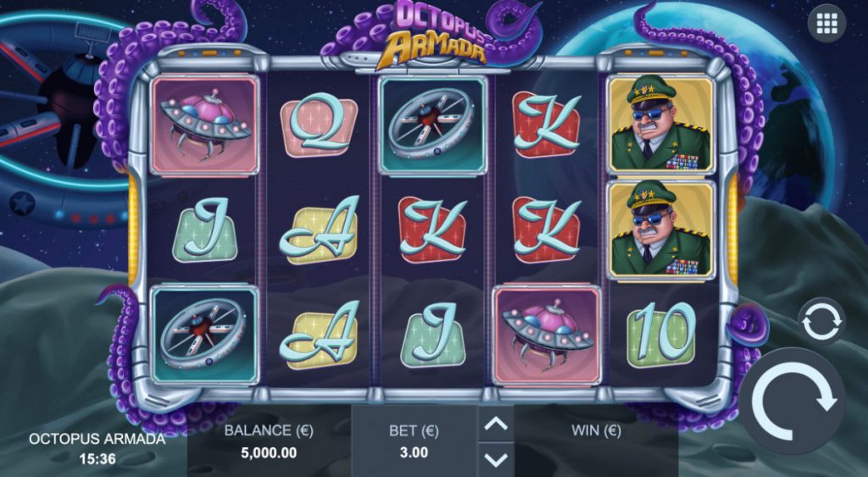
Task: Select the space station symbol on reel three
Action: pos(433,125)
